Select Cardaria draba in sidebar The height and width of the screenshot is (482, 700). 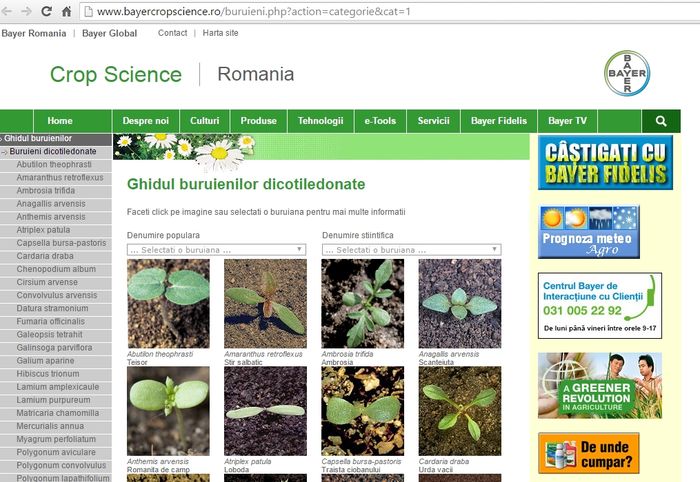pyautogui.click(x=56, y=256)
